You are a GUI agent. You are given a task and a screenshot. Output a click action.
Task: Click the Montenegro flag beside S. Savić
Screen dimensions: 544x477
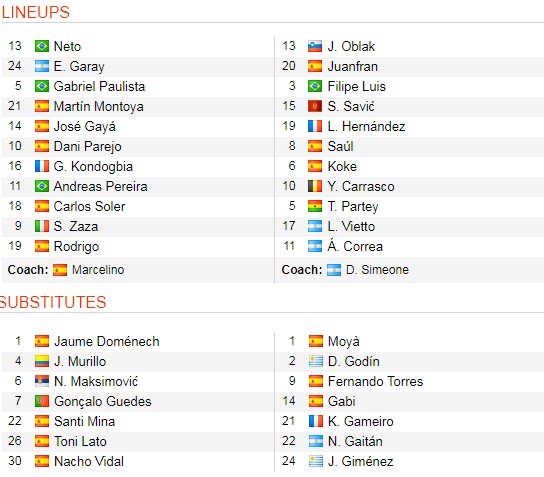[x=315, y=106]
